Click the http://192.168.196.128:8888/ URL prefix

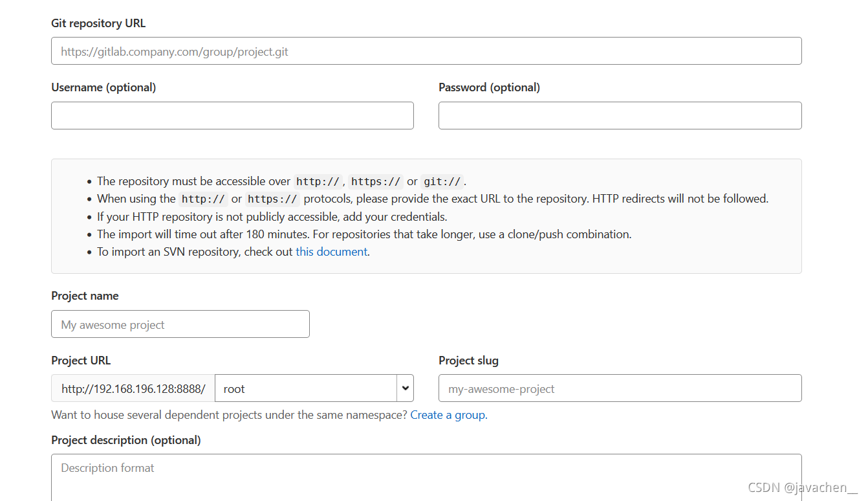(x=132, y=388)
